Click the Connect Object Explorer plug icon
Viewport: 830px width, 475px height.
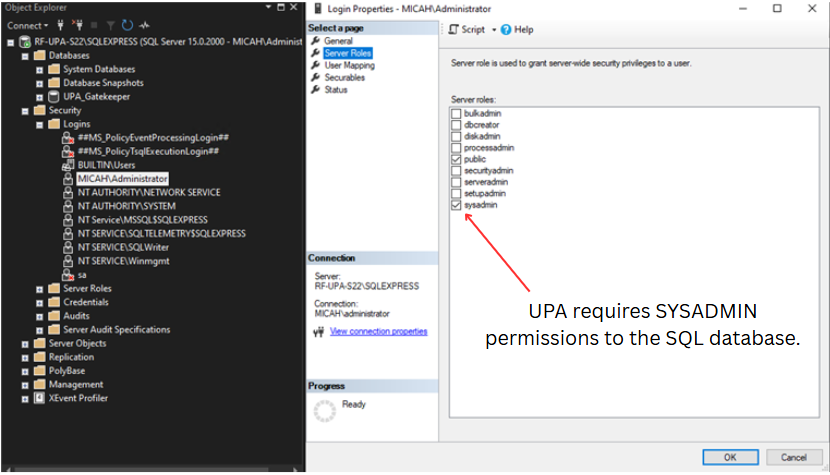coord(60,25)
